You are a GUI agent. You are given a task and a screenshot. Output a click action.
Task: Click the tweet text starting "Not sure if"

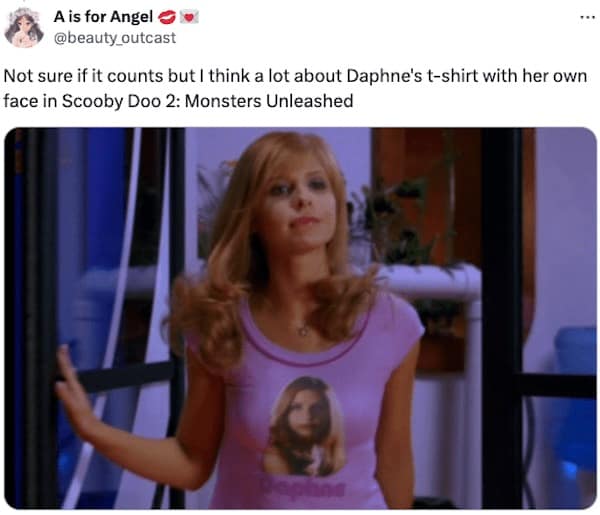click(295, 88)
